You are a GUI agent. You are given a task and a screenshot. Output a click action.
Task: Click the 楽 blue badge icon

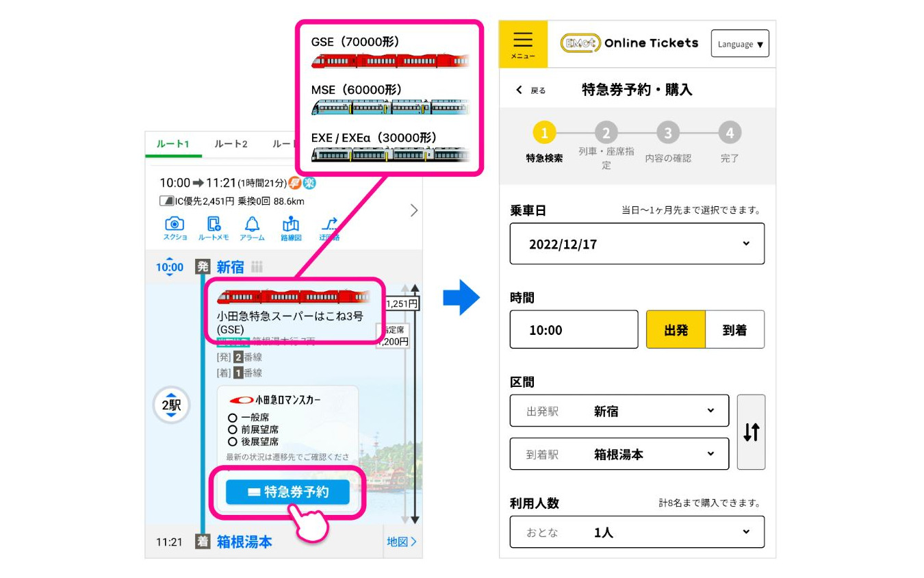pyautogui.click(x=309, y=183)
